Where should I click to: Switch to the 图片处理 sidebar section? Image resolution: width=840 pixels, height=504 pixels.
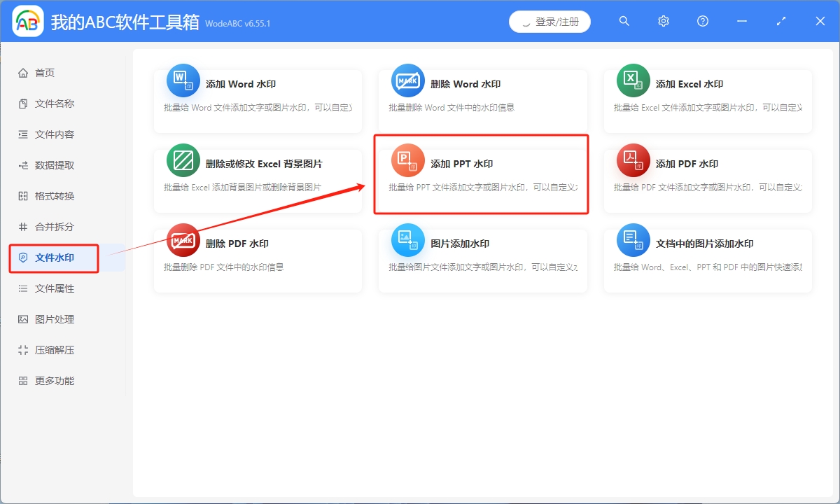[x=42, y=318]
